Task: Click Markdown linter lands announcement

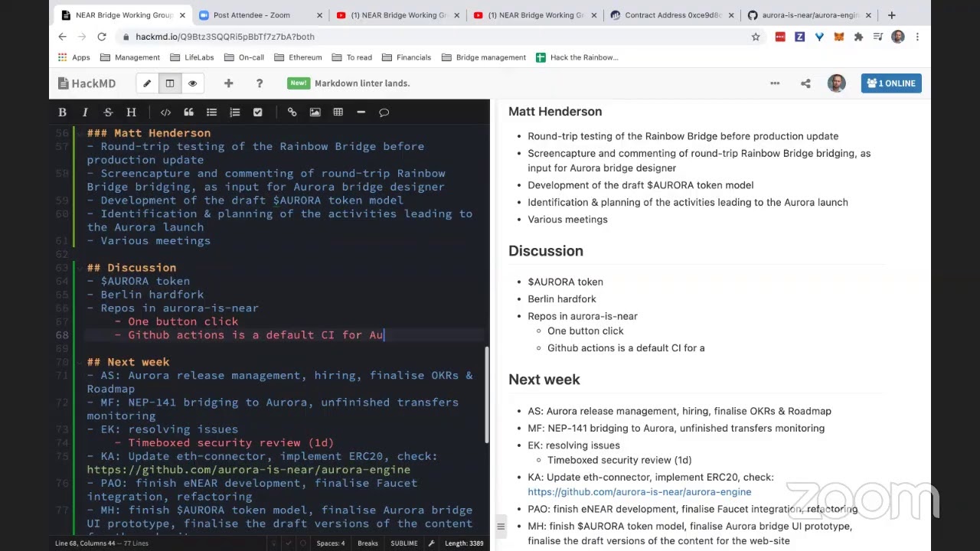Action: point(362,83)
